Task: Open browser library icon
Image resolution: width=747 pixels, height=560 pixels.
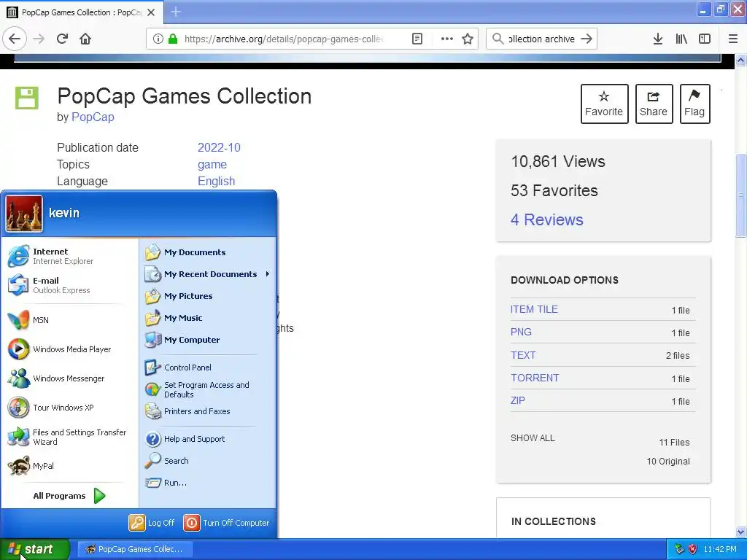Action: [x=681, y=39]
